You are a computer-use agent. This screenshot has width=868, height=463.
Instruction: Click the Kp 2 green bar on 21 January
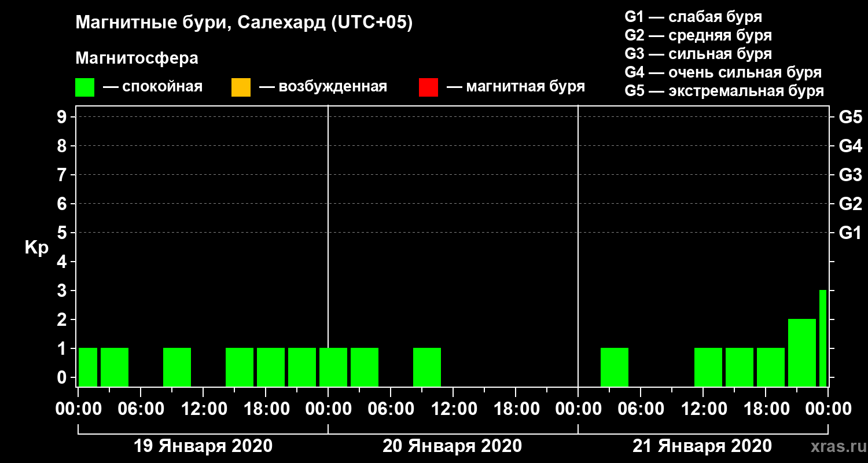pos(802,352)
